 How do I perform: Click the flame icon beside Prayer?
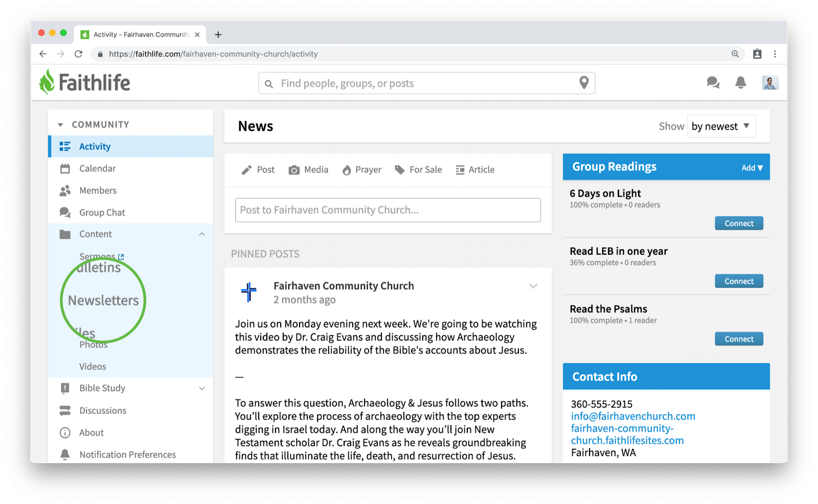pos(347,170)
